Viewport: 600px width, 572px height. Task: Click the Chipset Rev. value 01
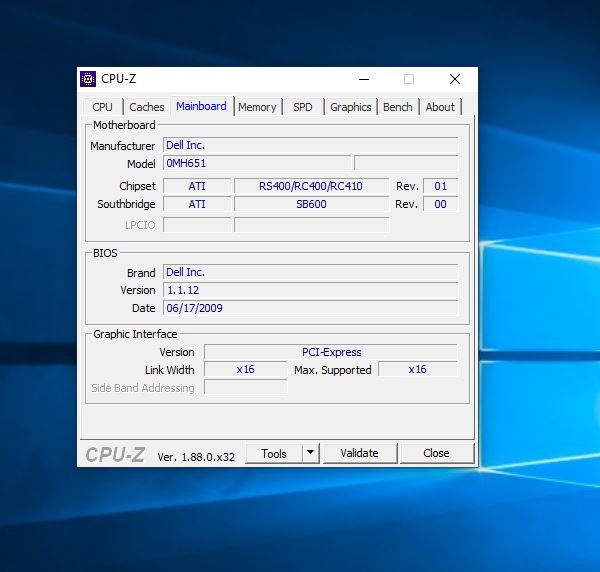pyautogui.click(x=440, y=186)
